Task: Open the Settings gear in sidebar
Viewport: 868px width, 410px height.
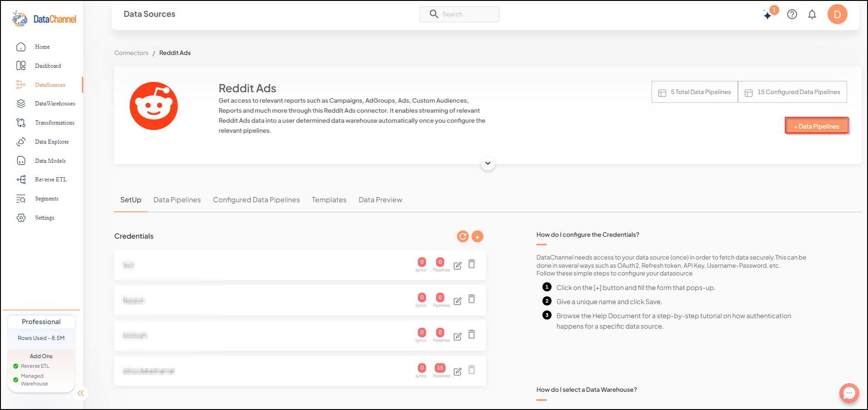Action: [x=21, y=218]
